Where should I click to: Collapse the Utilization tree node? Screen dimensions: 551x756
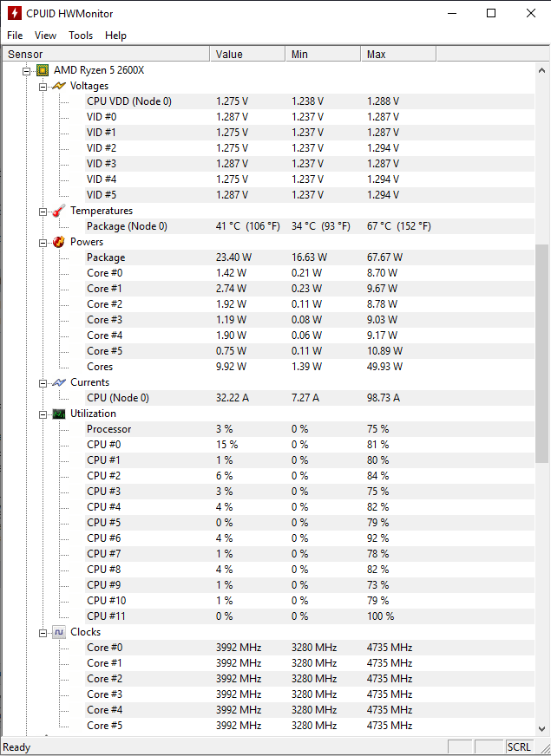point(43,414)
